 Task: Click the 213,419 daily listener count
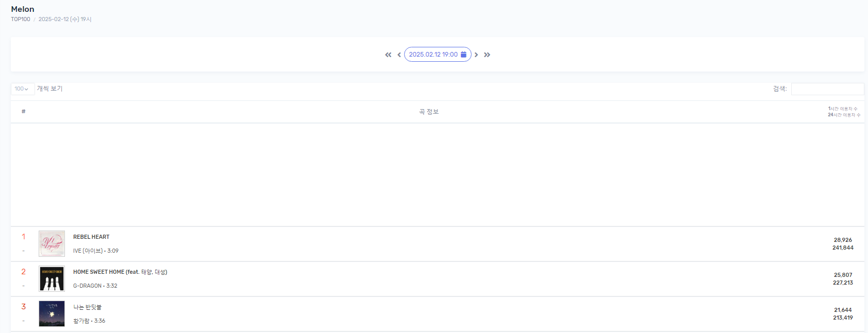click(x=843, y=318)
